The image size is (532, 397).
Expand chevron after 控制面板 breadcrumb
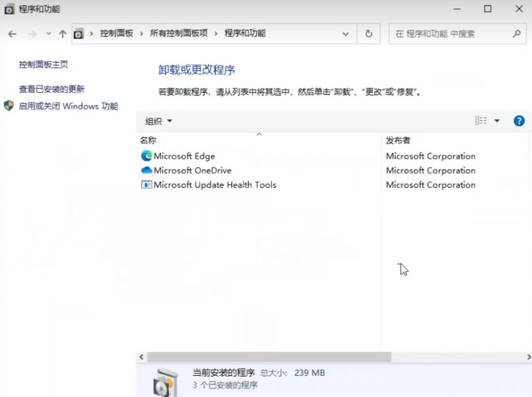tap(141, 33)
